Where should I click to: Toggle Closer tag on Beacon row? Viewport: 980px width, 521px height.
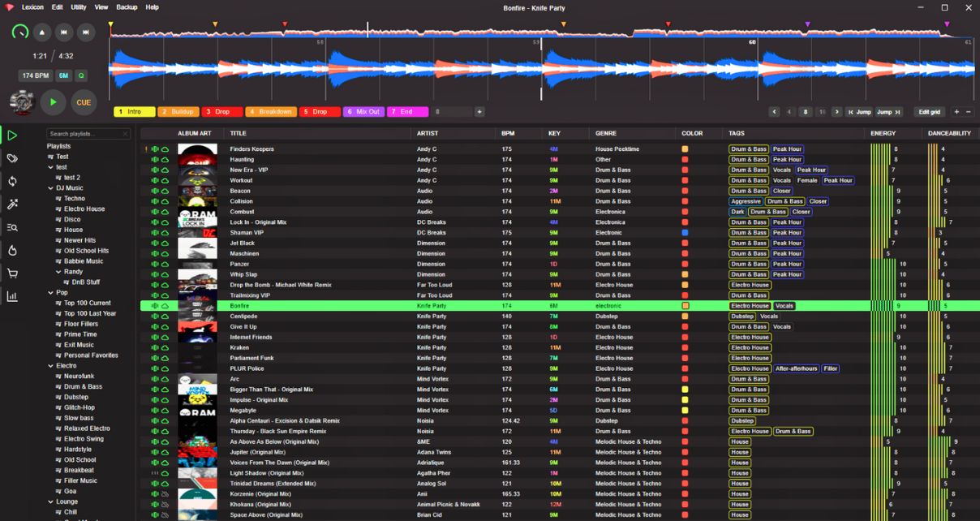click(781, 191)
